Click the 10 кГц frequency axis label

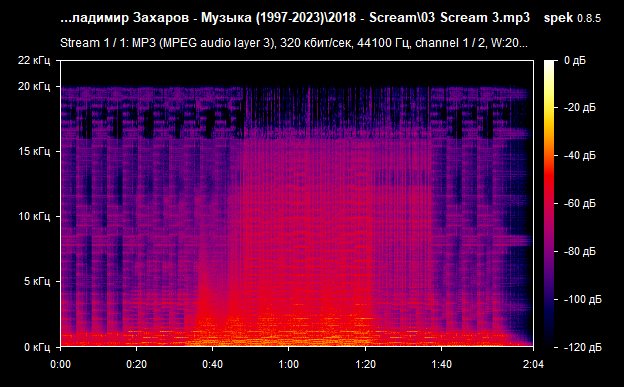pyautogui.click(x=34, y=216)
